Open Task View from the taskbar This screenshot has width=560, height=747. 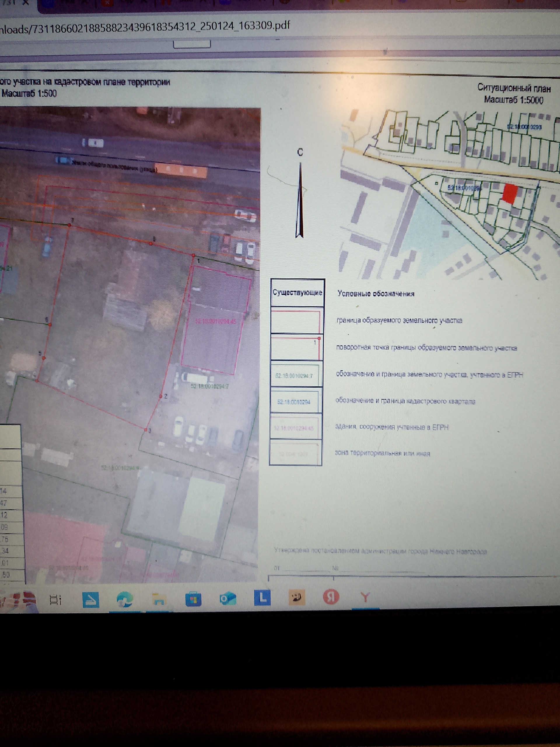click(55, 600)
